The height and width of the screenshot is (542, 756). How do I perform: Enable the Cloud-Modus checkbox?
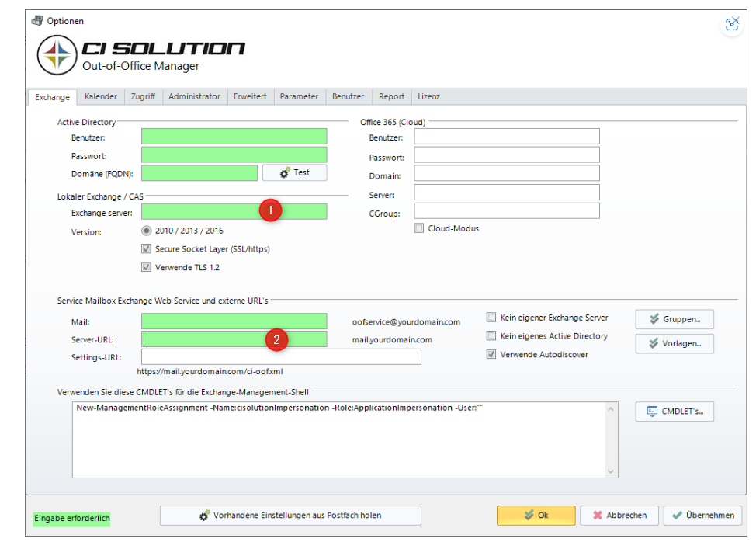419,228
